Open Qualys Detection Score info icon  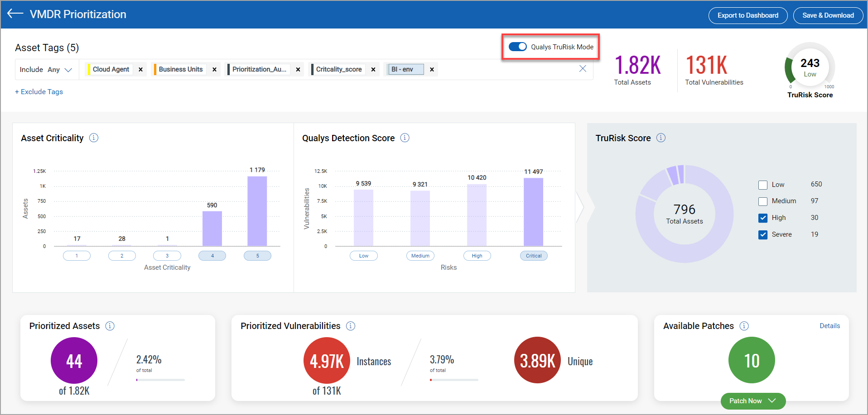click(405, 138)
